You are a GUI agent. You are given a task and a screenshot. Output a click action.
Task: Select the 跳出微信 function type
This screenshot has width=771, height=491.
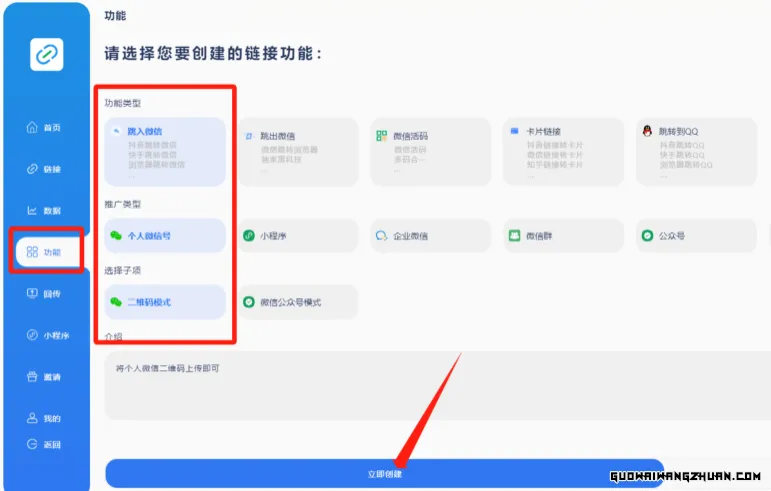298,152
